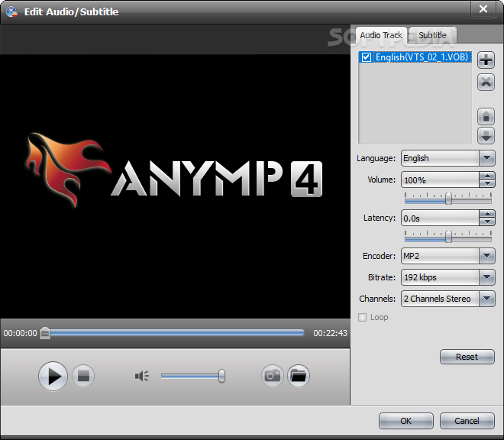
Task: Close the Edit Audio/Subtitle dialog
Action: pos(483,9)
